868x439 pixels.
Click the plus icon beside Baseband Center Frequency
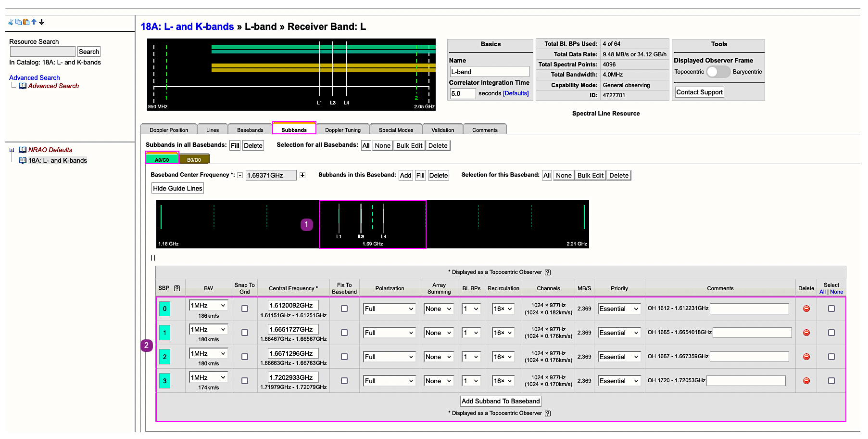[x=302, y=175]
